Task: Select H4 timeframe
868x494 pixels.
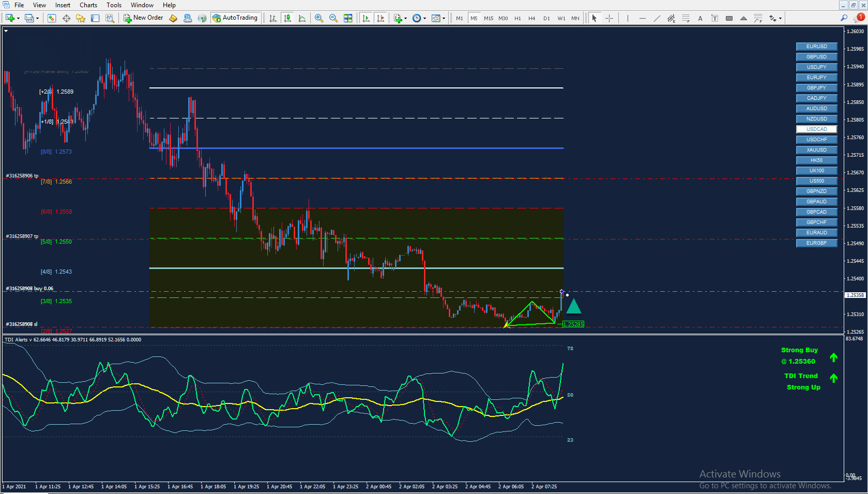Action: (532, 18)
